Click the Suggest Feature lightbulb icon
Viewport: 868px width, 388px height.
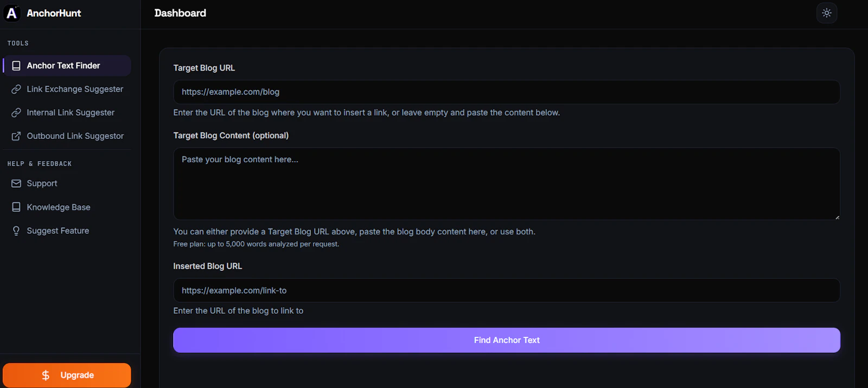[16, 231]
